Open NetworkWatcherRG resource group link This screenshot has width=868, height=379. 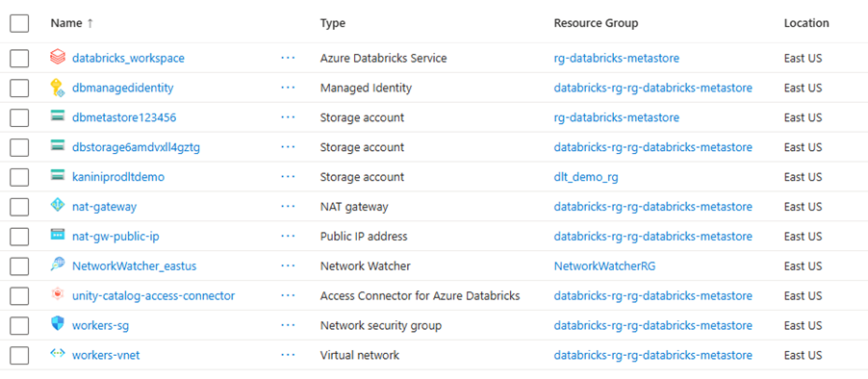click(x=604, y=266)
